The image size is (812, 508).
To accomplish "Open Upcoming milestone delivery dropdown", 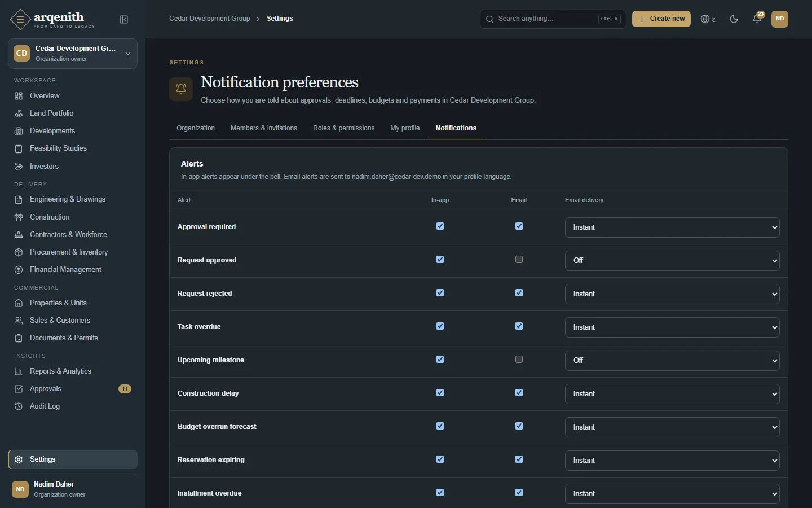I will tap(672, 361).
